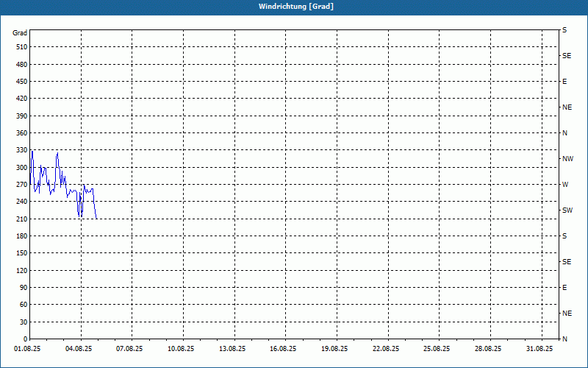Select the 510 y-axis value
Viewport: 588px width, 368px height.
point(22,47)
